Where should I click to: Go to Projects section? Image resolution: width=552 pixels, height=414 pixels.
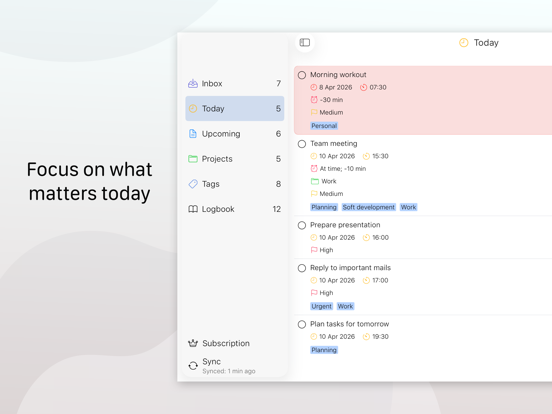(234, 159)
